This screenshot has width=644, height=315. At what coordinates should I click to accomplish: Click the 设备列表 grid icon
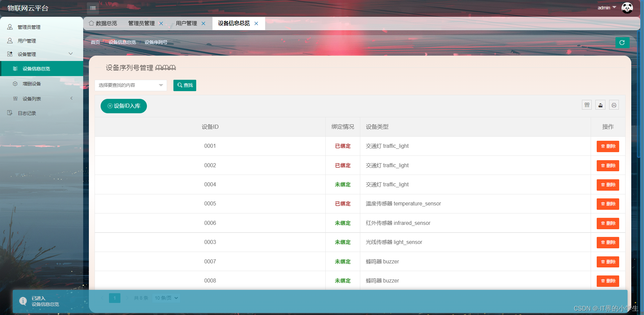click(x=15, y=99)
